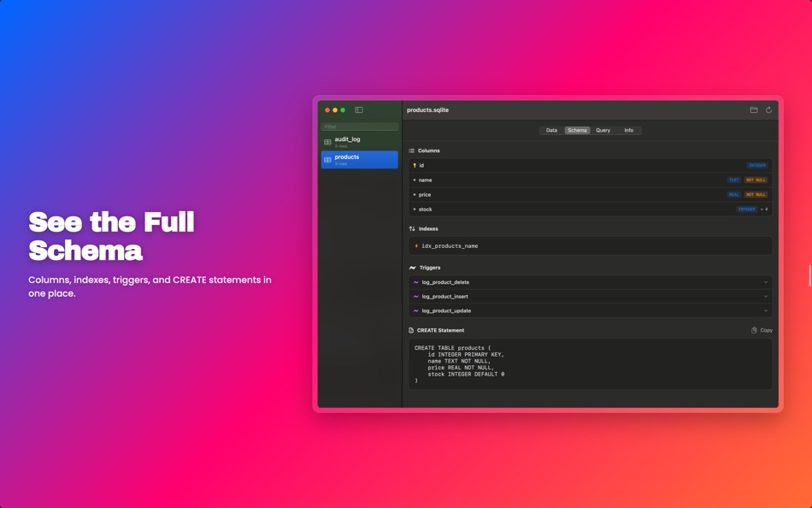Click the primary key icon on the id column
Image resolution: width=812 pixels, height=508 pixels.
coord(415,165)
